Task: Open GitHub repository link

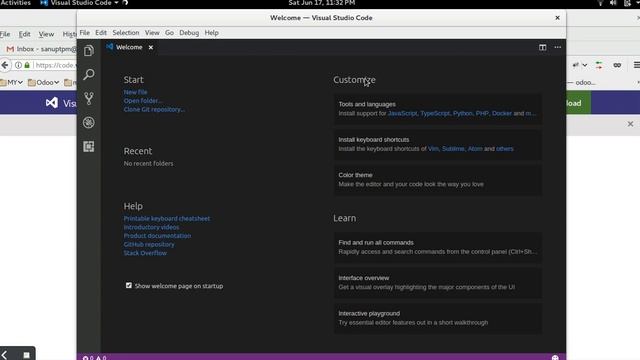Action: coord(149,244)
